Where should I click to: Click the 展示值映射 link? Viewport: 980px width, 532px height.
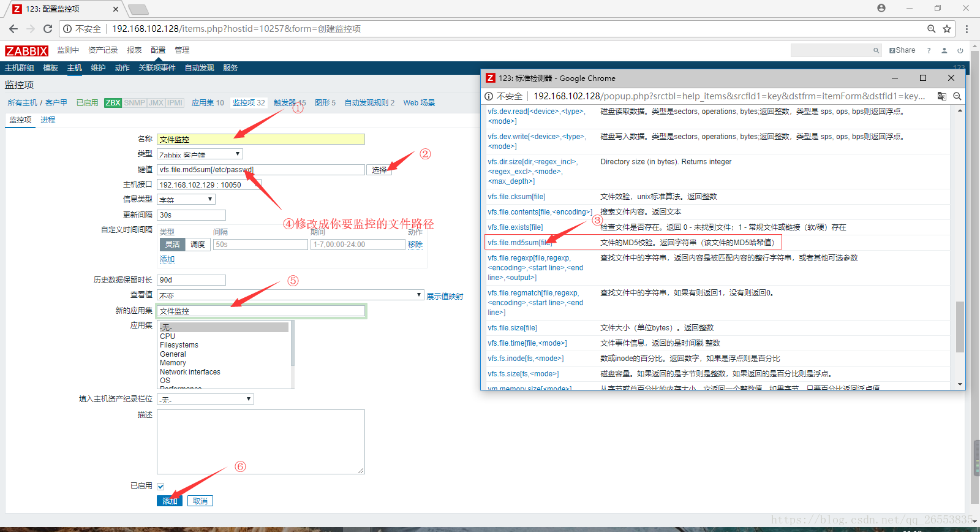point(445,297)
